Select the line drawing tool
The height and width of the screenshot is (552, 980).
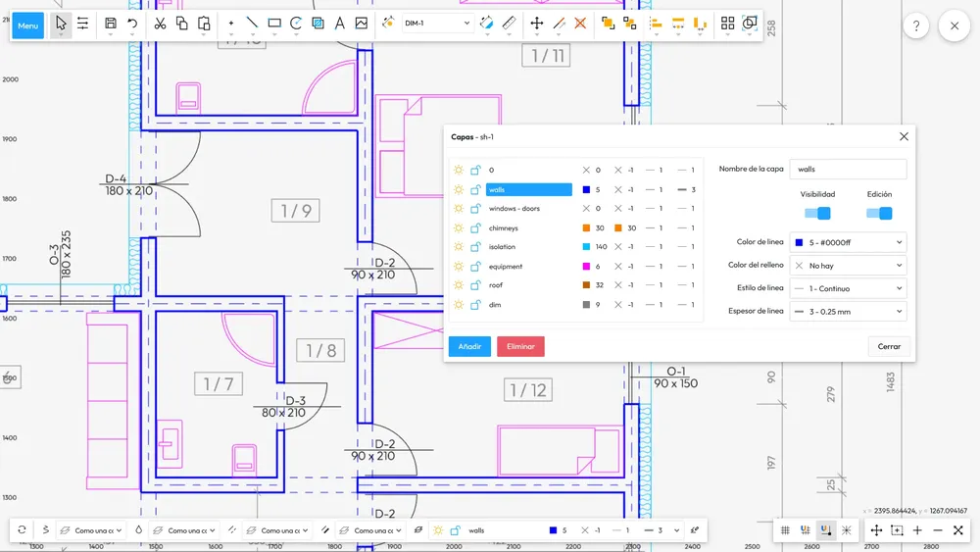(x=253, y=24)
